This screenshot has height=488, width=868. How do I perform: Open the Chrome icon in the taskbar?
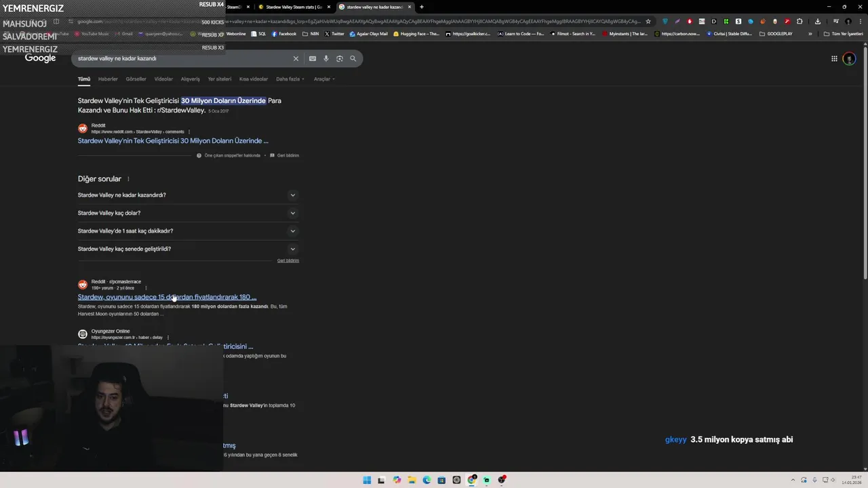click(x=471, y=480)
